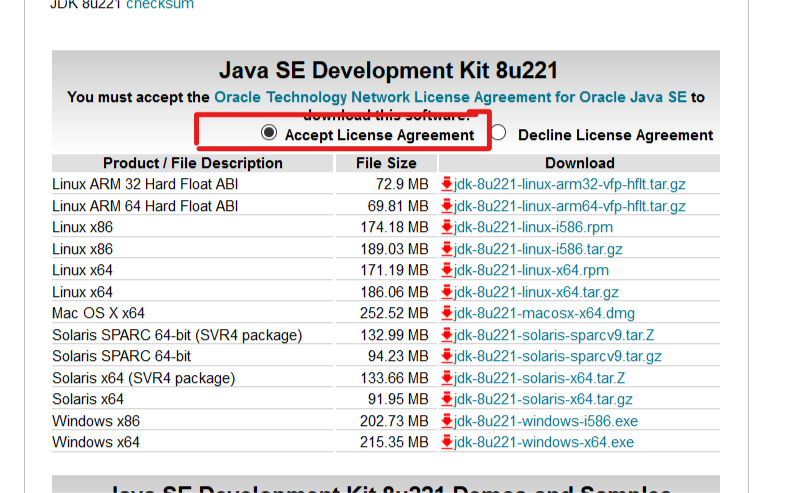The width and height of the screenshot is (799, 493).
Task: Download jdk-8u221-macosx-x64.dmg
Action: 544,313
